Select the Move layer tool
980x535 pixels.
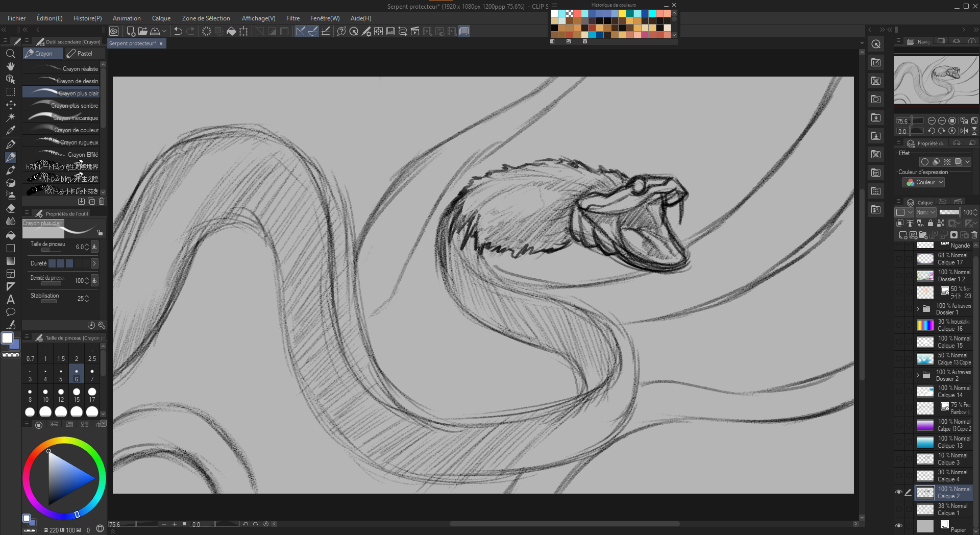[10, 105]
